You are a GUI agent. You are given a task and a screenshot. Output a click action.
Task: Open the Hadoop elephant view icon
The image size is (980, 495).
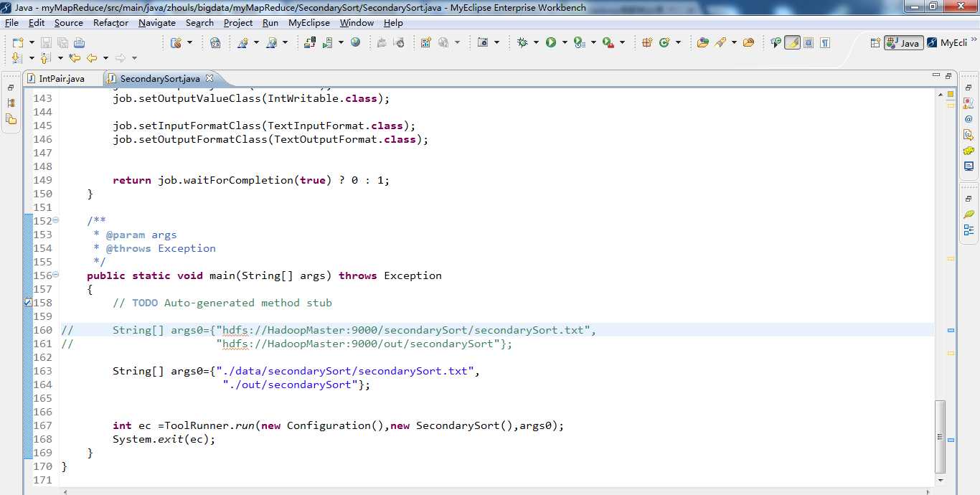(969, 151)
